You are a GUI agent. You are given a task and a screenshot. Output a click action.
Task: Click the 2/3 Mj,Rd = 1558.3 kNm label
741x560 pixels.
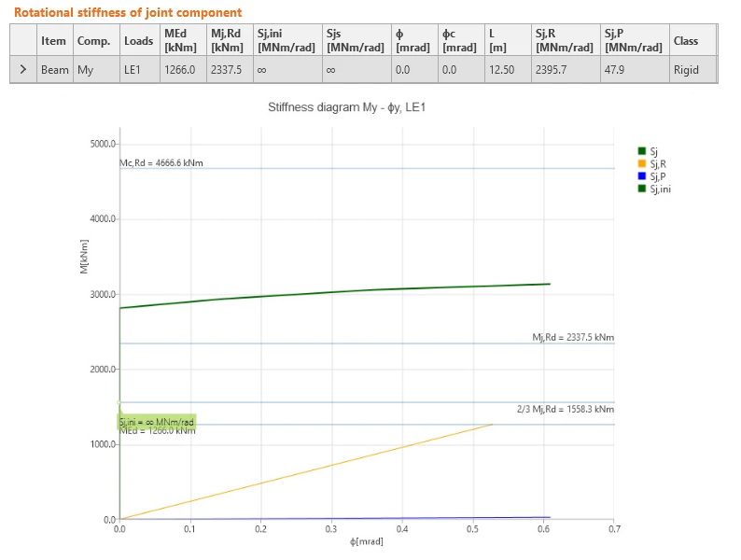tap(566, 409)
